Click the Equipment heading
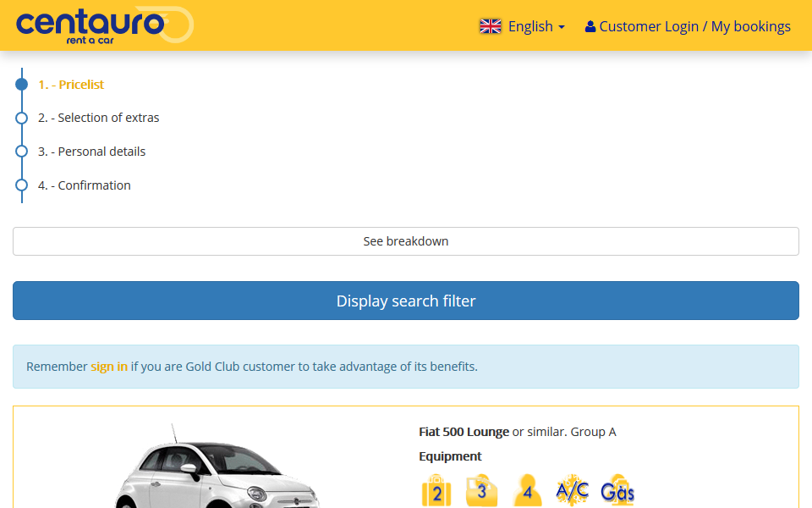812x508 pixels. [450, 456]
